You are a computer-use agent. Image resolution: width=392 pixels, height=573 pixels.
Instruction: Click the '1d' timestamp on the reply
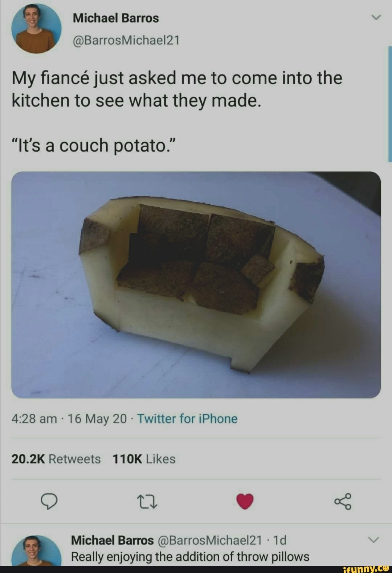279,540
